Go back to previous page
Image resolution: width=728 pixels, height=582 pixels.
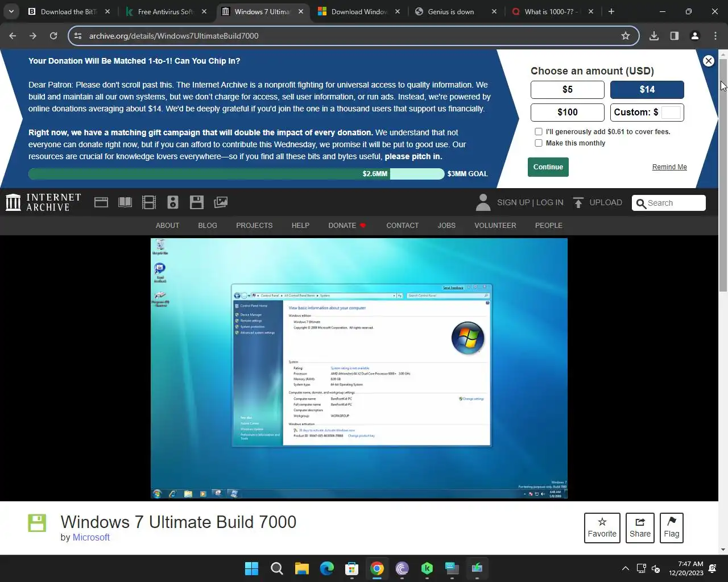click(x=13, y=36)
